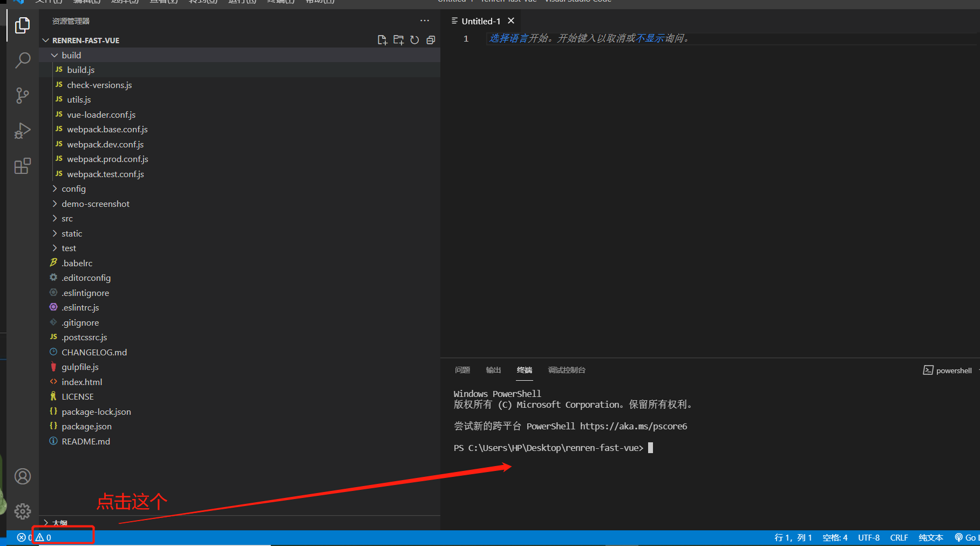The width and height of the screenshot is (980, 546).
Task: Expand the src folder
Action: [240, 218]
